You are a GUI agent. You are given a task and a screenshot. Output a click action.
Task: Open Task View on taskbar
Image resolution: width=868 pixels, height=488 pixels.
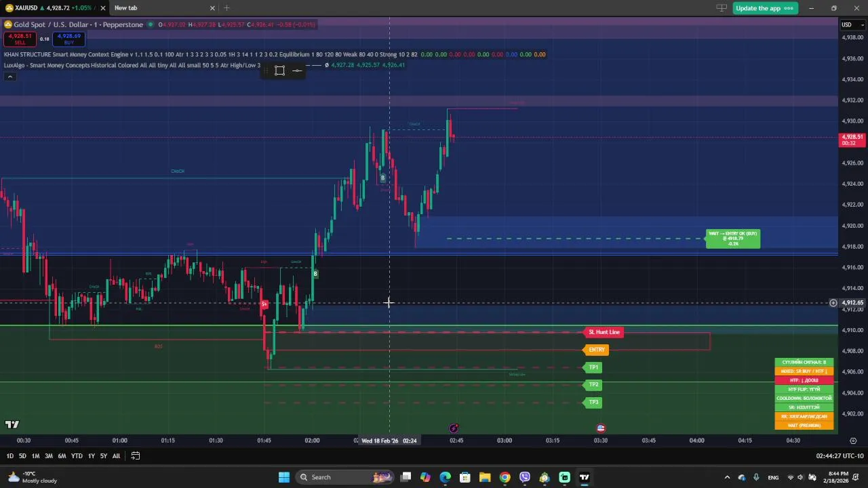[x=406, y=477]
